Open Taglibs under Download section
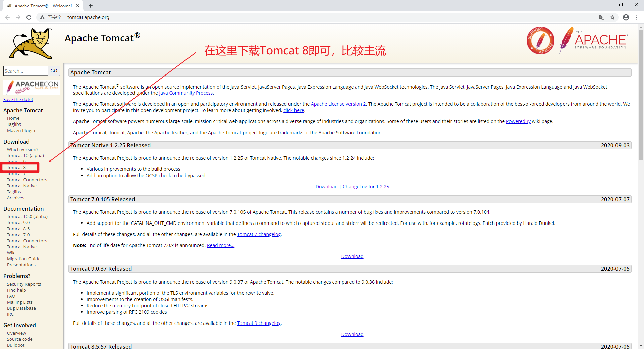644x349 pixels. tap(14, 192)
